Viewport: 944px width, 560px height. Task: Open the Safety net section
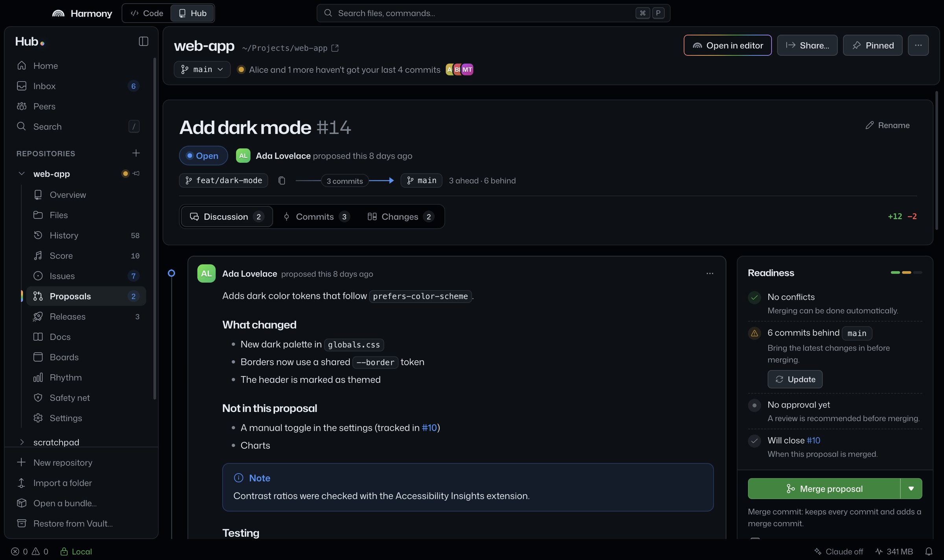tap(86, 398)
